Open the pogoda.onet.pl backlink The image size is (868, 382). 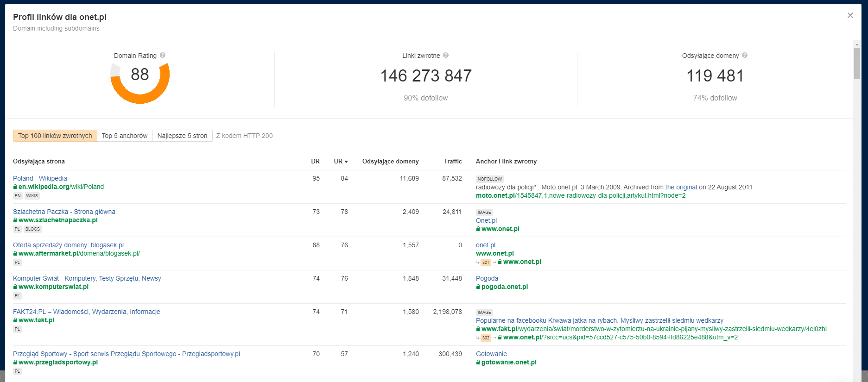tap(505, 287)
